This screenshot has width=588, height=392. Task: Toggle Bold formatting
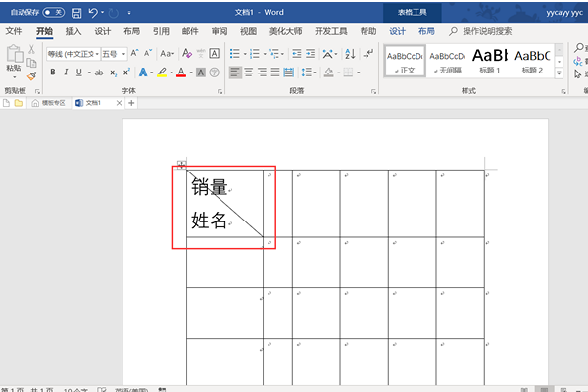pos(53,72)
